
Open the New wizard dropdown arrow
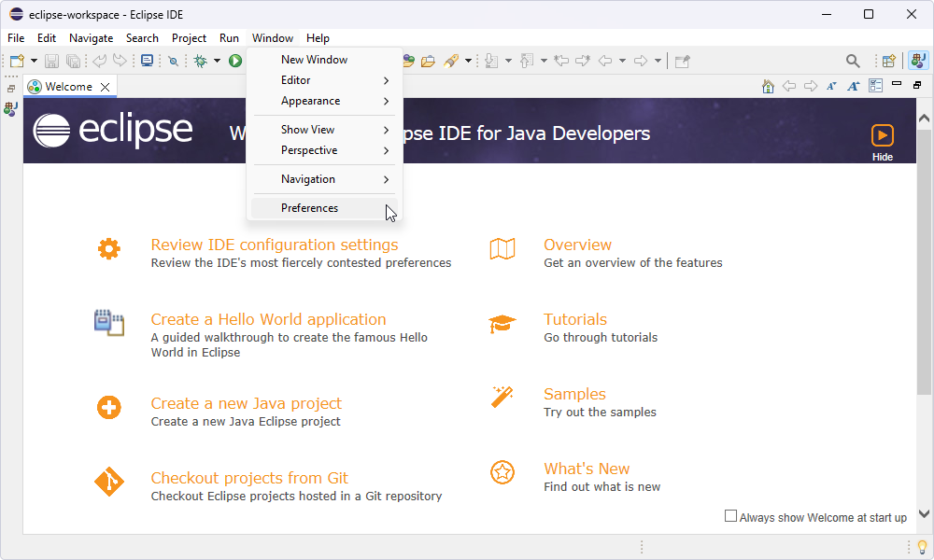(x=34, y=61)
